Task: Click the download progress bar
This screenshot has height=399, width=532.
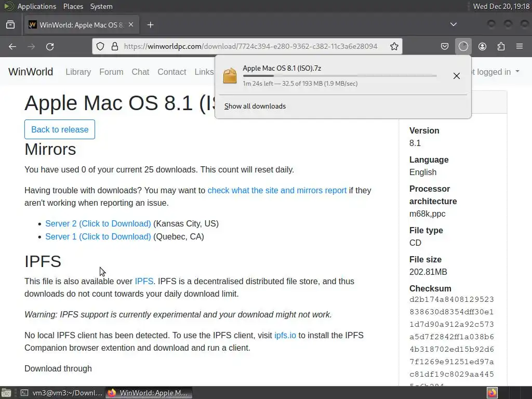Action: click(340, 76)
